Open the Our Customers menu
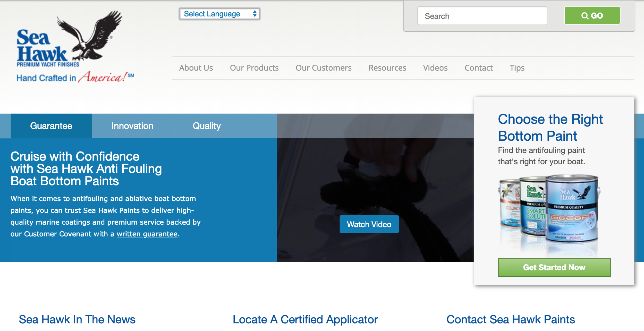The height and width of the screenshot is (331, 644). (324, 68)
